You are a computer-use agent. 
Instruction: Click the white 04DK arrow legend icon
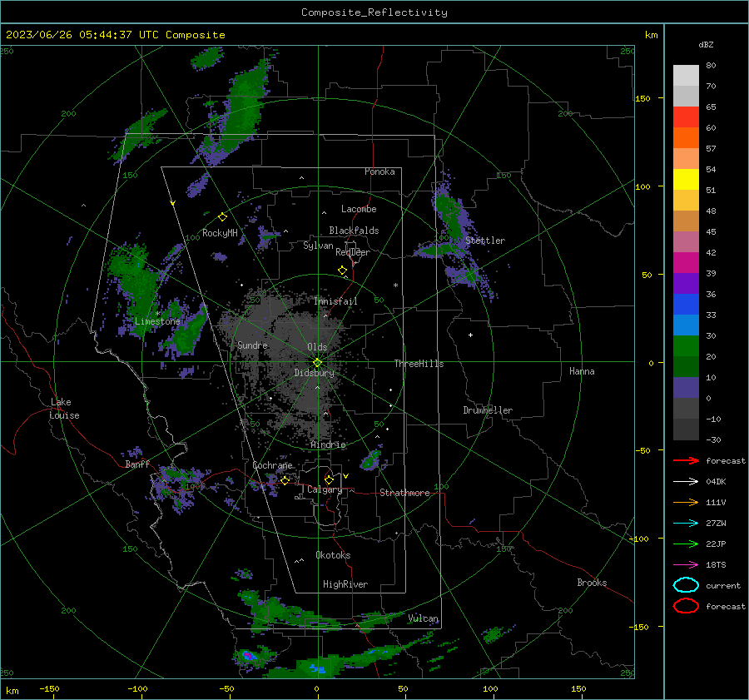(x=686, y=481)
